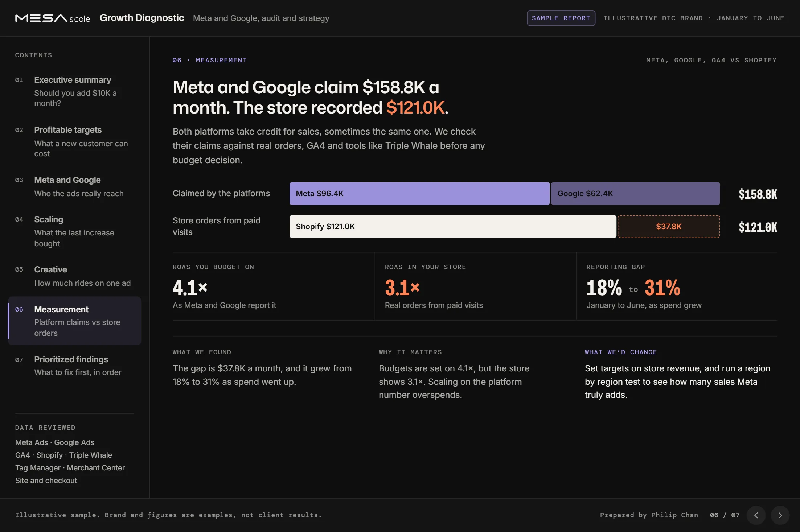Click the orange $121.0K in headline
The height and width of the screenshot is (532, 800).
click(x=415, y=108)
